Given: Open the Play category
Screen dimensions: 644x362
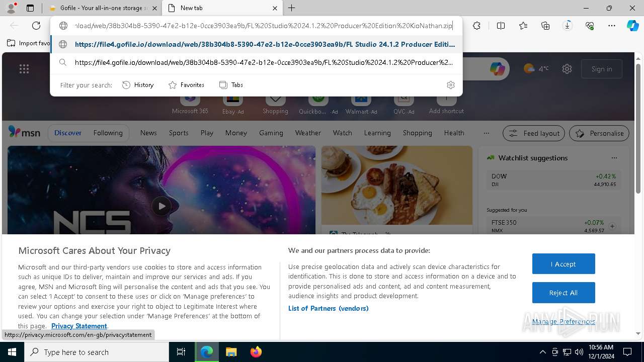Looking at the screenshot, I should tap(207, 133).
